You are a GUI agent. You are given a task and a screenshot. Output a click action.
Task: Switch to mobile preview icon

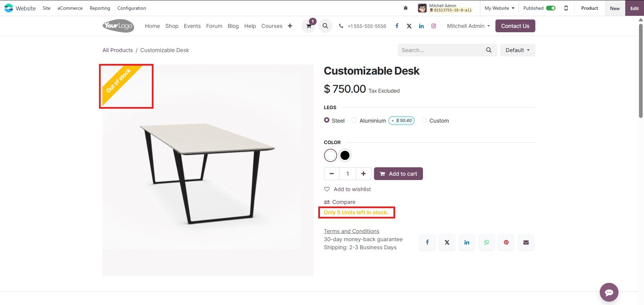click(x=566, y=8)
